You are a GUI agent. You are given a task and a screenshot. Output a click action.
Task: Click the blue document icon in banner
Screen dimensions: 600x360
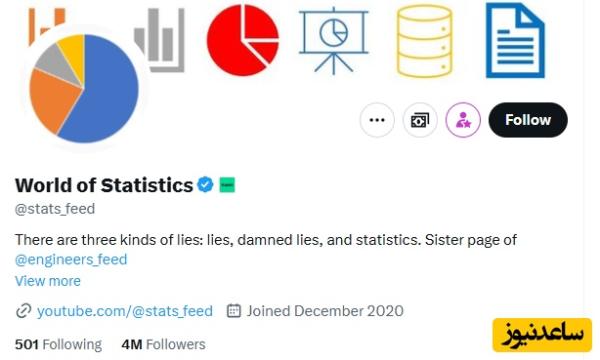point(515,40)
